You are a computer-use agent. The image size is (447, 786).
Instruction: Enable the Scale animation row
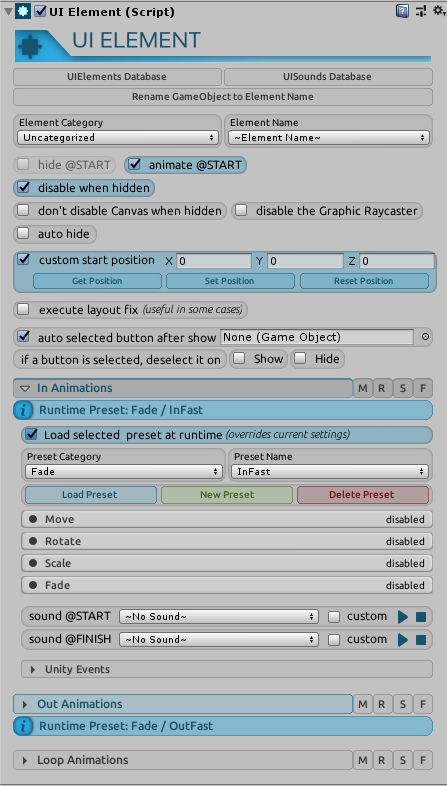(227, 563)
